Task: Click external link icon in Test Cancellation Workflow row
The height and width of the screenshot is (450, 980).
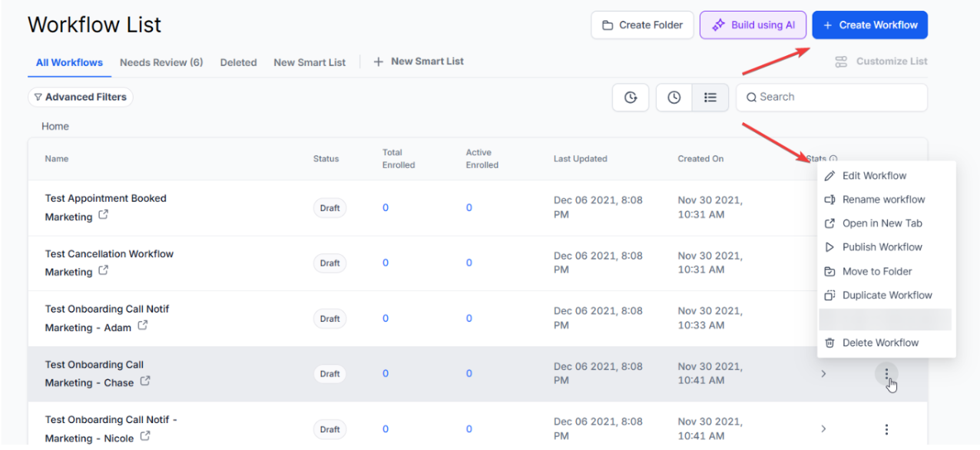Action: tap(103, 271)
